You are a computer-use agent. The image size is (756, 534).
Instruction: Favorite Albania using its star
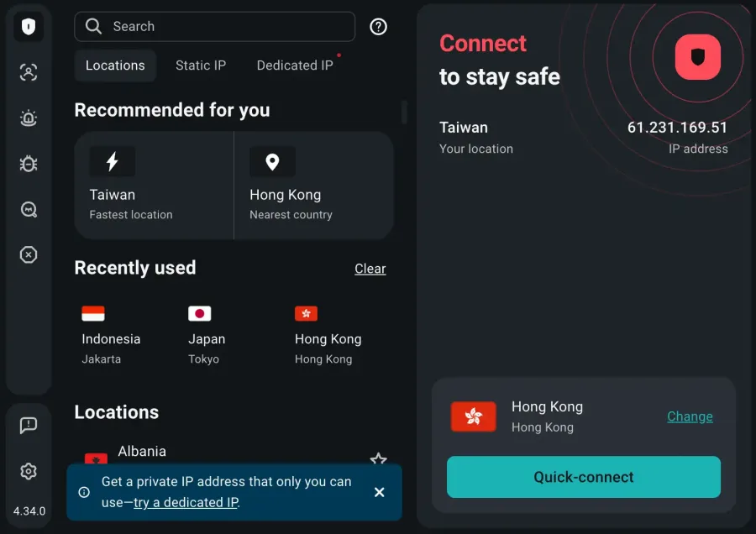(378, 459)
